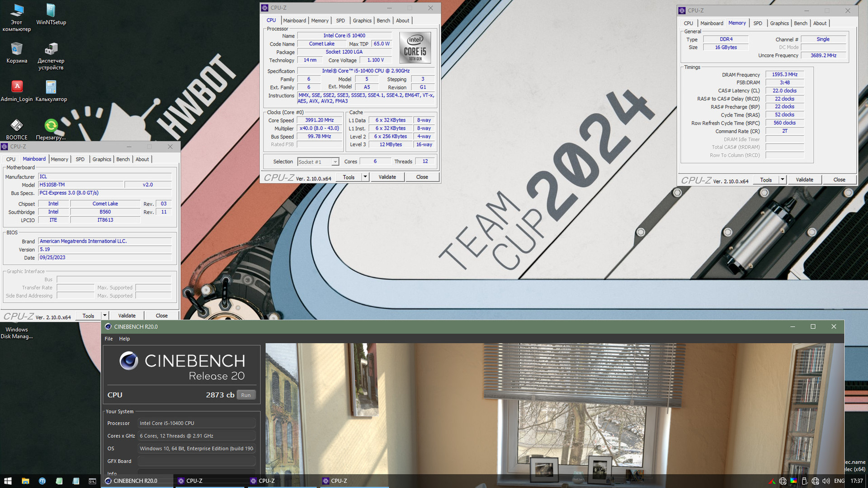868x488 pixels.
Task: Open the About tab in the Memory window
Action: point(820,23)
